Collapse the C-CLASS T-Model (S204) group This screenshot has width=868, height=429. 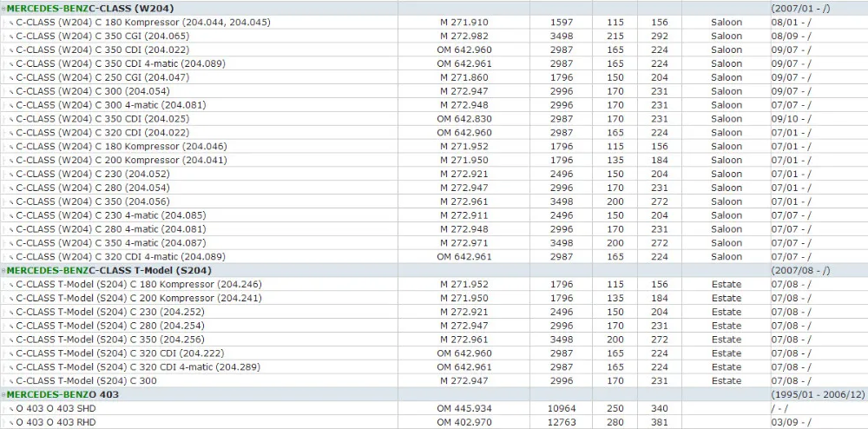point(3,271)
